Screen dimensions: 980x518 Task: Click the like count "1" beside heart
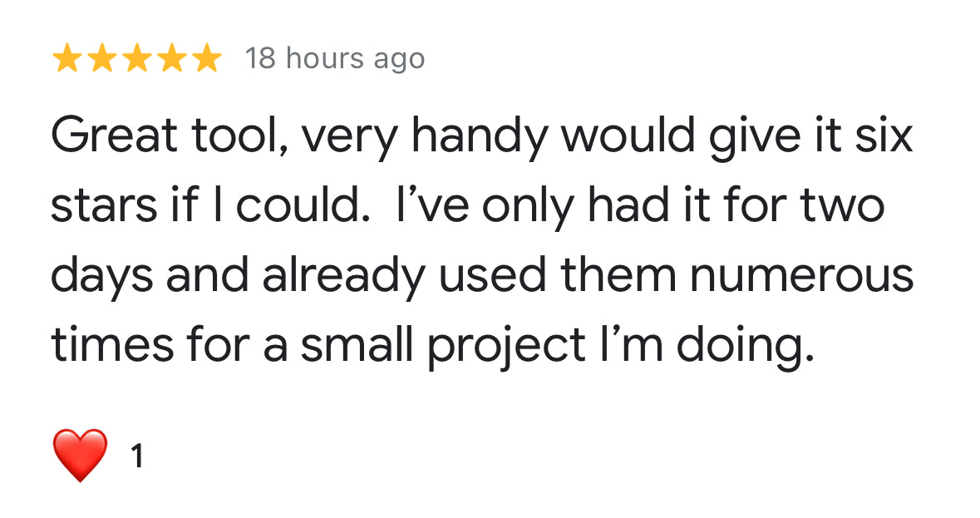[137, 456]
